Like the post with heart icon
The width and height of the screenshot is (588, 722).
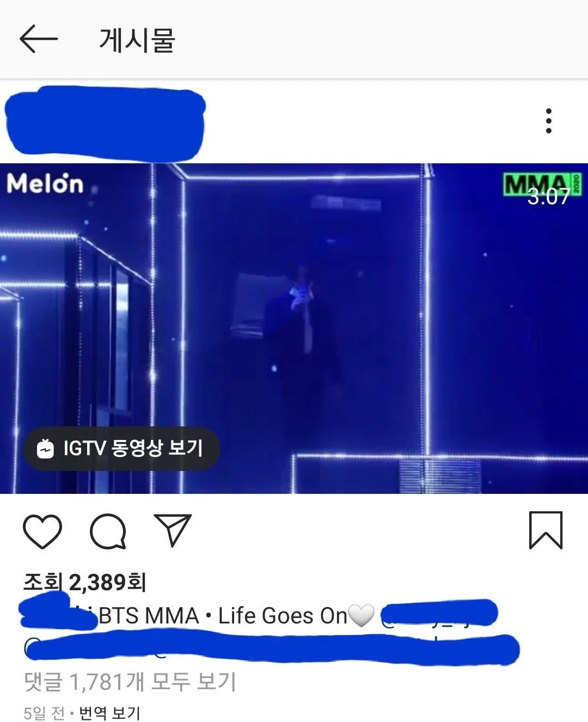point(42,531)
